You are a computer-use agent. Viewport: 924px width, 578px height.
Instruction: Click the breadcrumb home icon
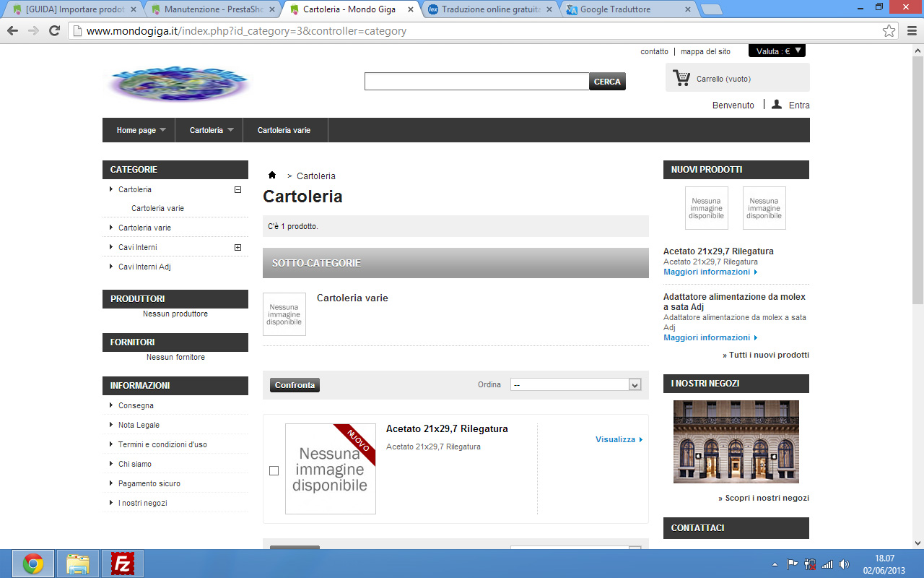[272, 176]
